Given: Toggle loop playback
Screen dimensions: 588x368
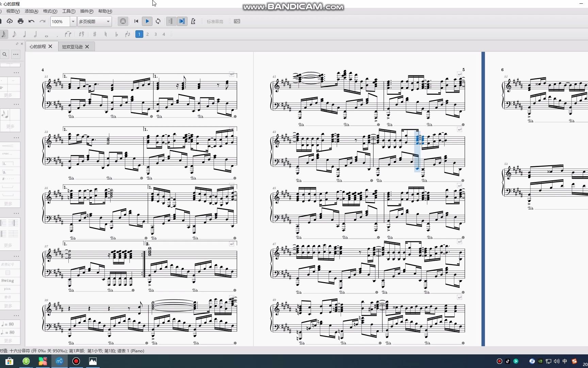Looking at the screenshot, I should [x=158, y=21].
